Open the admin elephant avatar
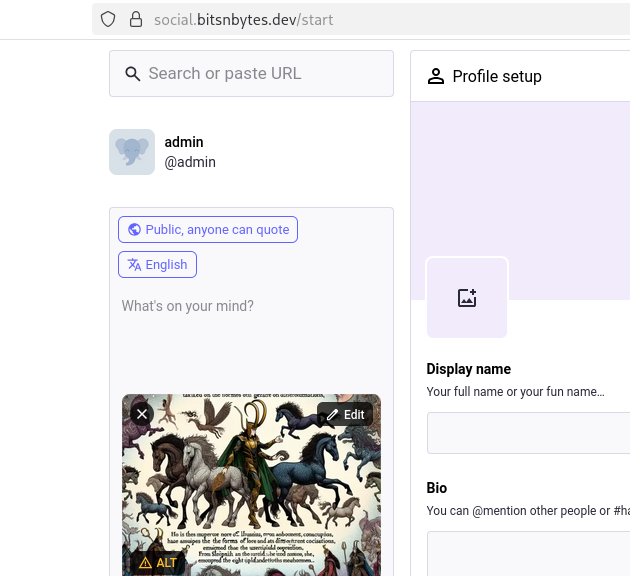This screenshot has height=576, width=630. [132, 152]
